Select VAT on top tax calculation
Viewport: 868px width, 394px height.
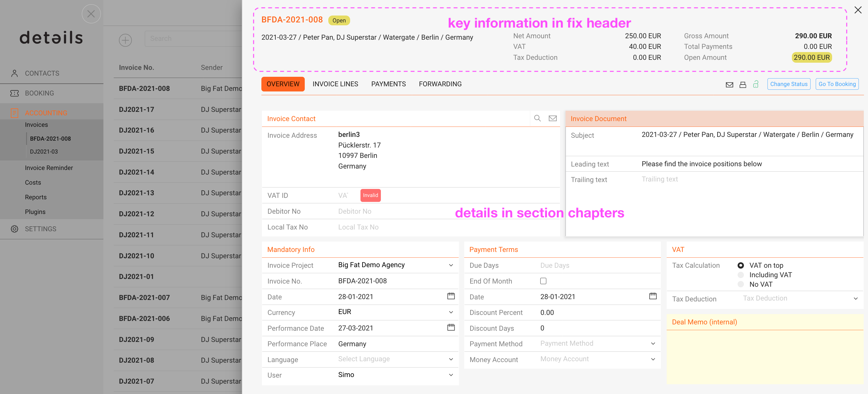(741, 265)
